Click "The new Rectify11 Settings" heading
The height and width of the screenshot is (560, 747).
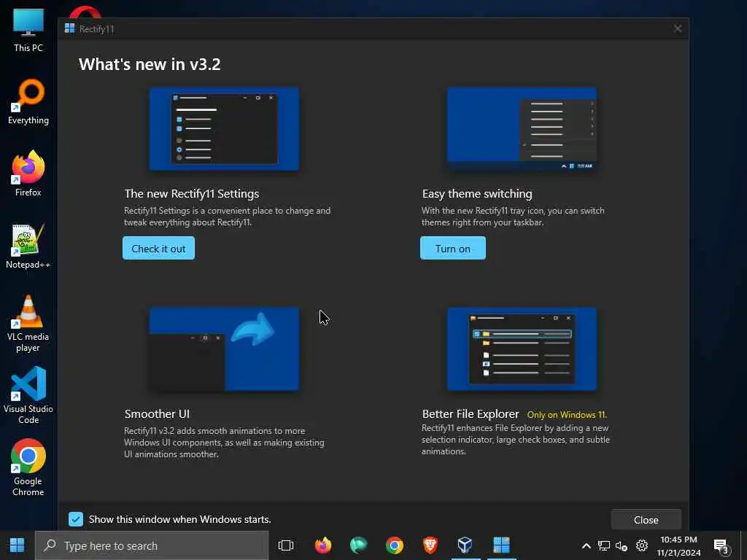coord(192,194)
